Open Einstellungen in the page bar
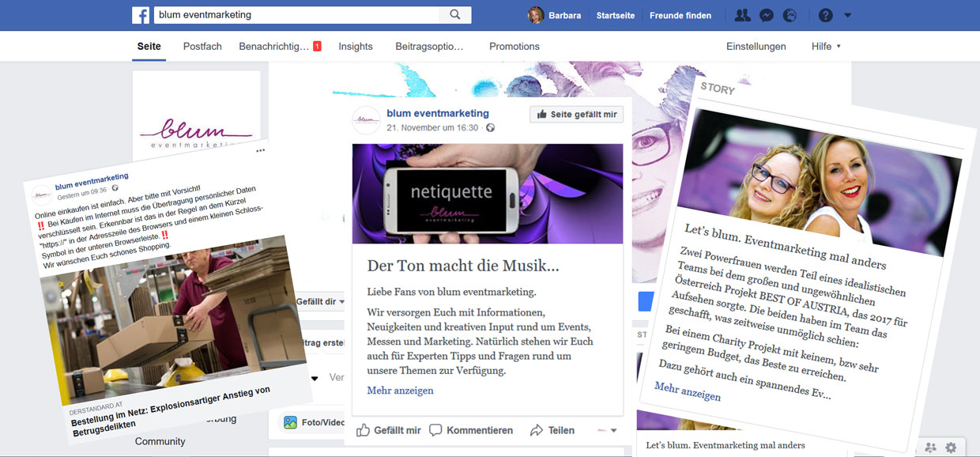Screen dimensions: 980x457 pos(756,47)
